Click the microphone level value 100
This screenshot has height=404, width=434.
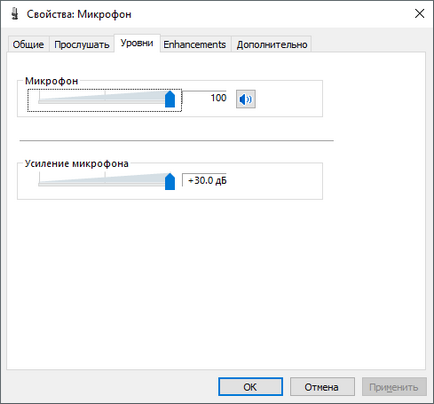click(218, 98)
